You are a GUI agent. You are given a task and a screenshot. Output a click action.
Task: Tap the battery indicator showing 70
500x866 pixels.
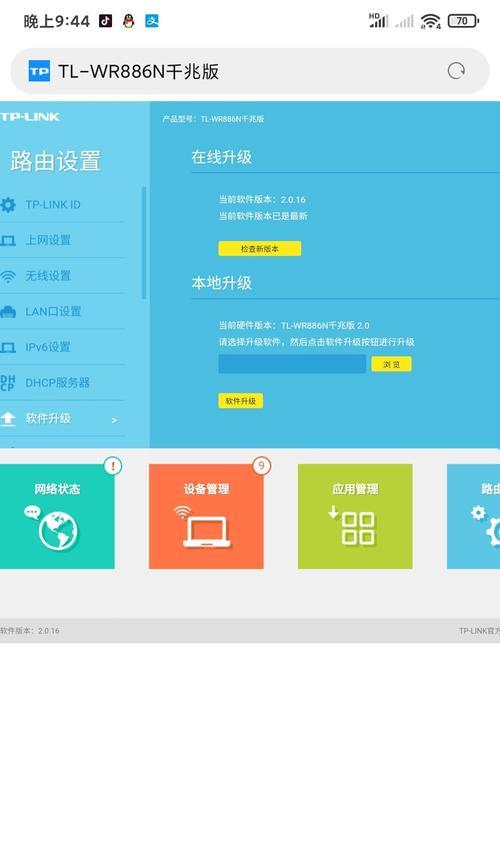pyautogui.click(x=463, y=21)
